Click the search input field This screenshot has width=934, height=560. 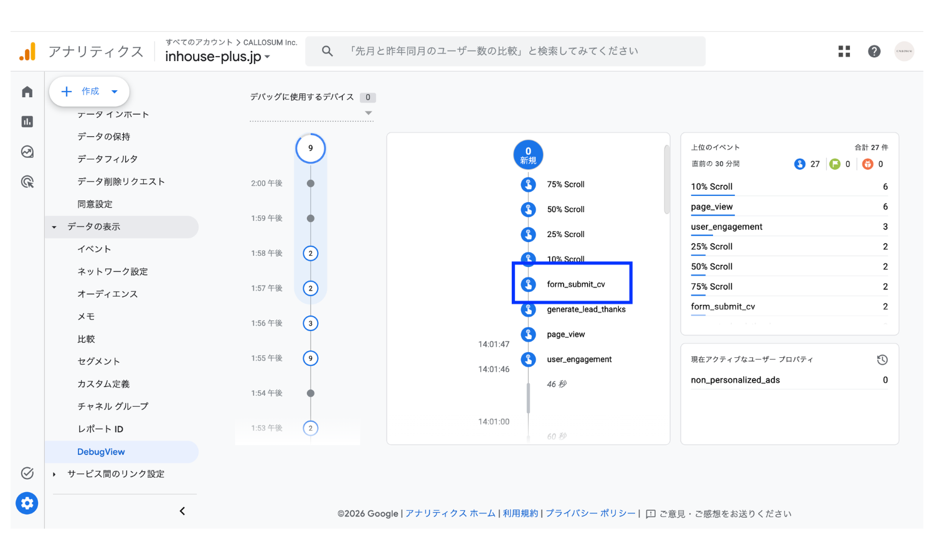click(505, 51)
